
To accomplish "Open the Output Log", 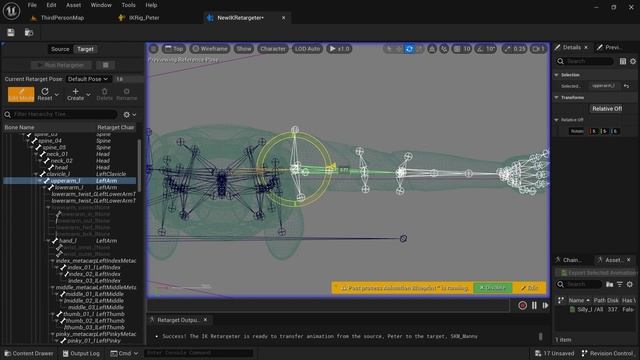I will [x=81, y=353].
